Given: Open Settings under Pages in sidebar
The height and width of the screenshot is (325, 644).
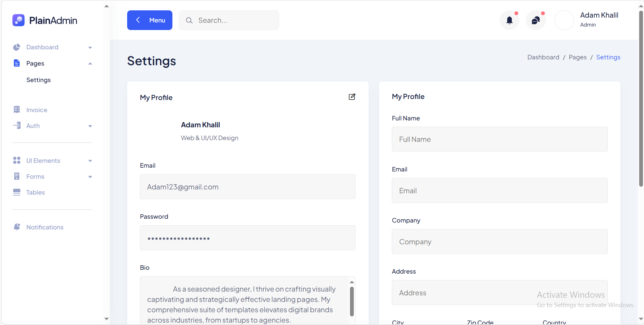Looking at the screenshot, I should click(x=38, y=80).
